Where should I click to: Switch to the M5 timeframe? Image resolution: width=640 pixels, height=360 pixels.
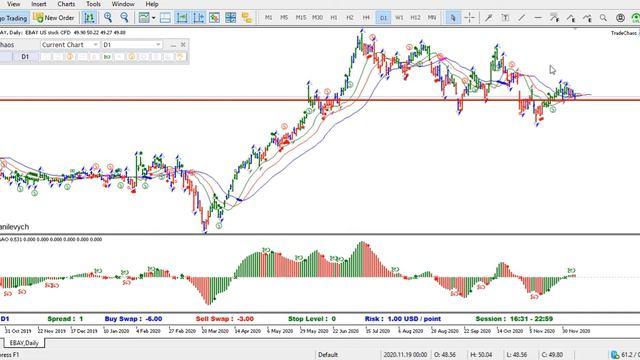pos(284,18)
